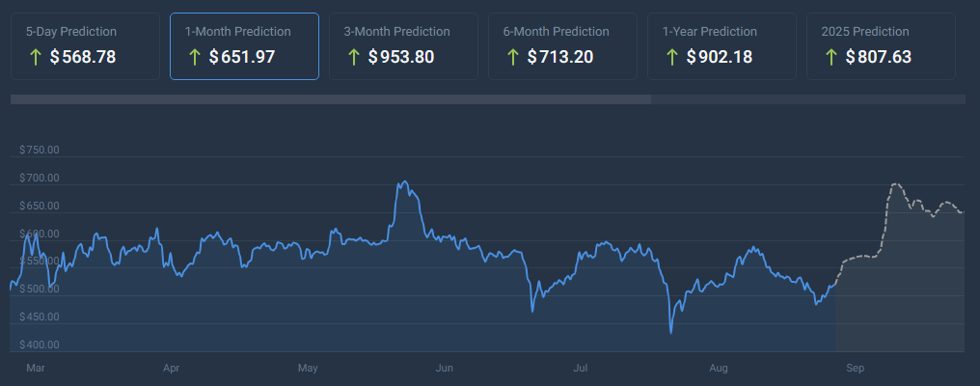
Task: Click the $651.97 one-month price value
Action: coord(241,57)
